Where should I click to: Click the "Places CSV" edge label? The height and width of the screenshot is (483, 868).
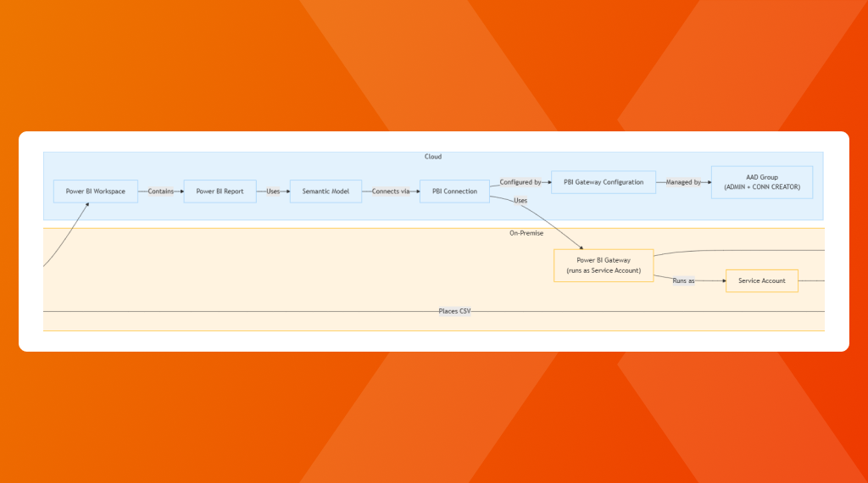454,312
